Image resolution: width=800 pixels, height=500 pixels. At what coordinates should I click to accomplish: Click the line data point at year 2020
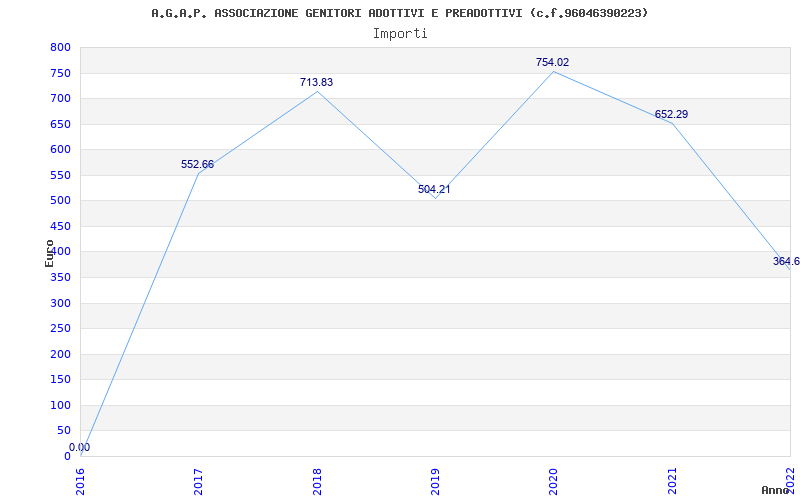click(554, 71)
